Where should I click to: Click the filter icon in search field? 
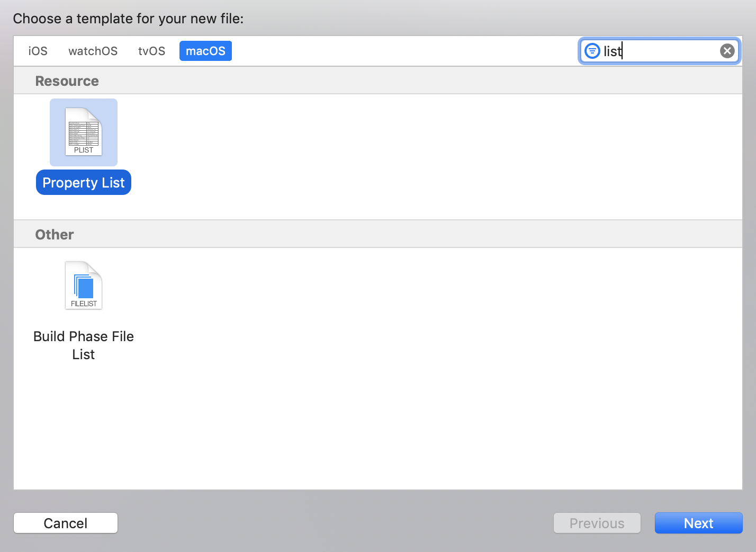click(x=592, y=51)
